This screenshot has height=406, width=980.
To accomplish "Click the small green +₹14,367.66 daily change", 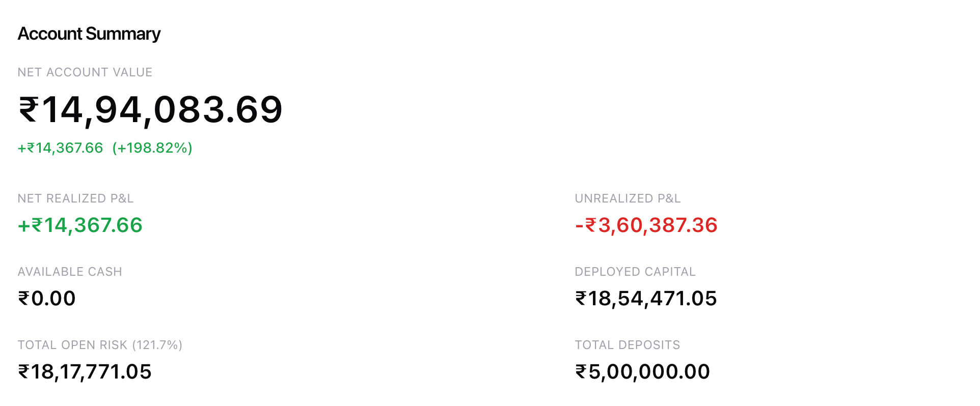I will coord(61,148).
